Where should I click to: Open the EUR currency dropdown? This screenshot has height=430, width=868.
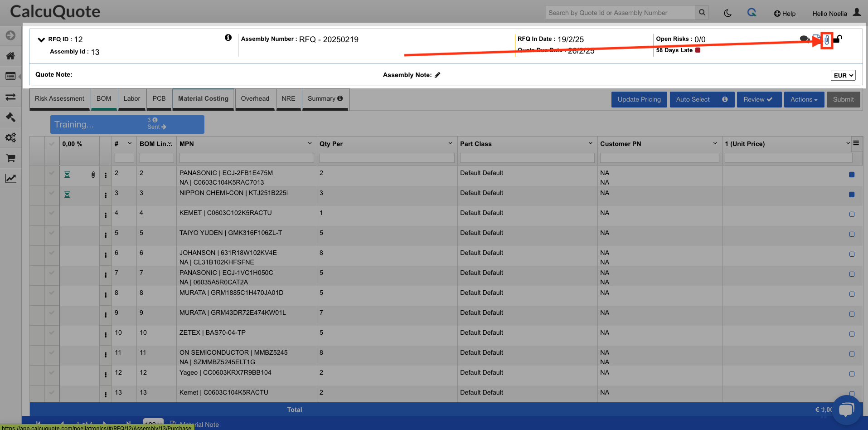point(843,75)
